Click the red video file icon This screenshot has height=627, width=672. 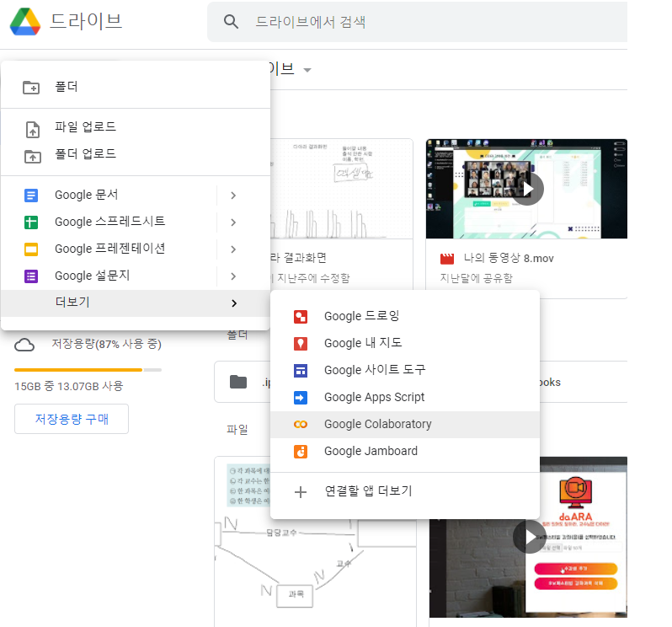coord(447,259)
